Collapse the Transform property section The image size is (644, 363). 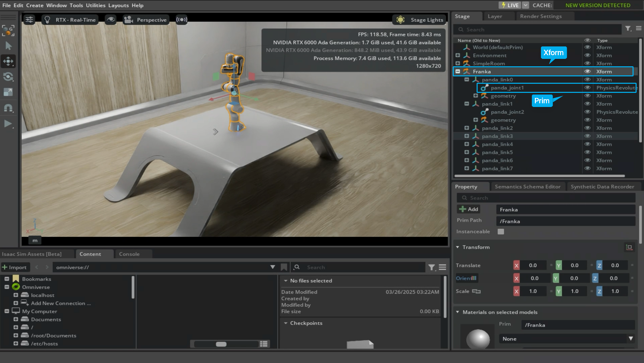(458, 247)
